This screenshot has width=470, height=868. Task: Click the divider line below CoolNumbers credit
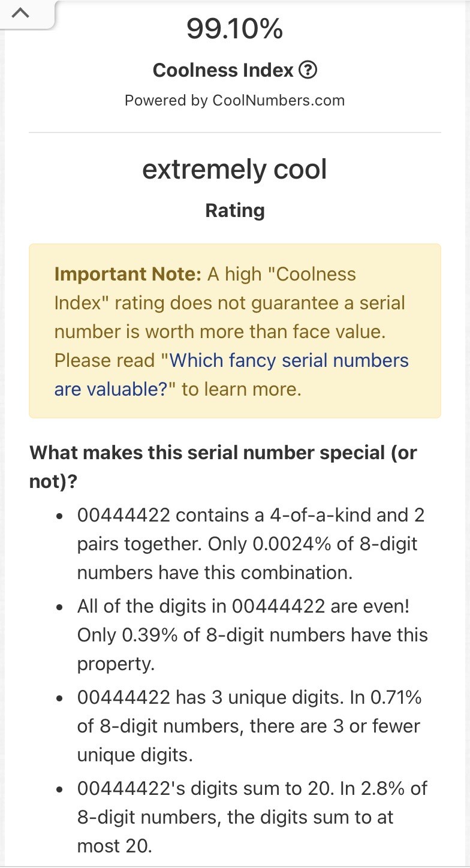point(234,132)
